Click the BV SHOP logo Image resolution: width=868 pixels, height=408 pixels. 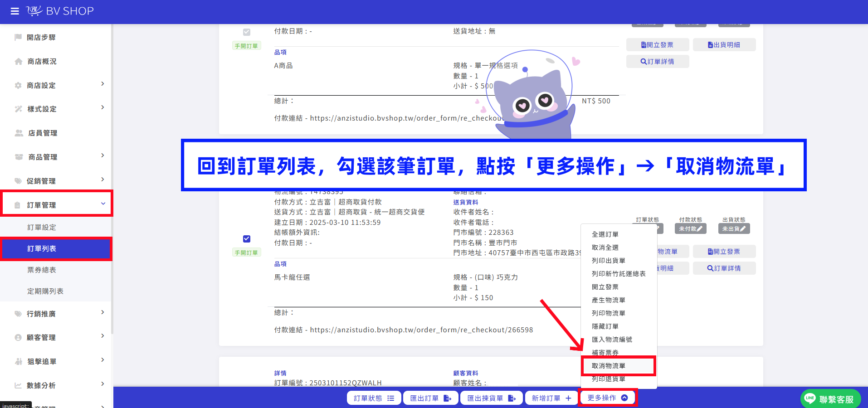[60, 11]
